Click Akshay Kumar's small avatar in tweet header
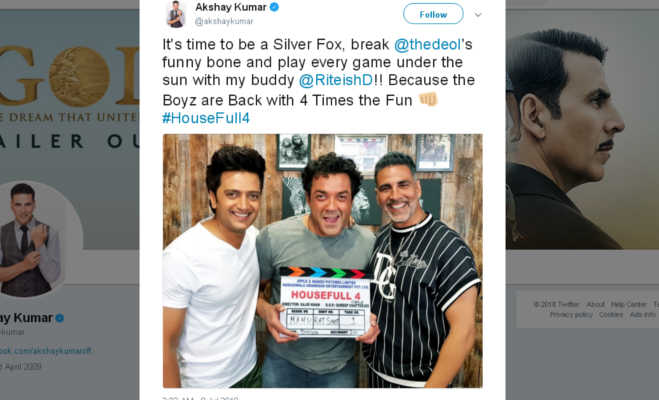 point(176,14)
